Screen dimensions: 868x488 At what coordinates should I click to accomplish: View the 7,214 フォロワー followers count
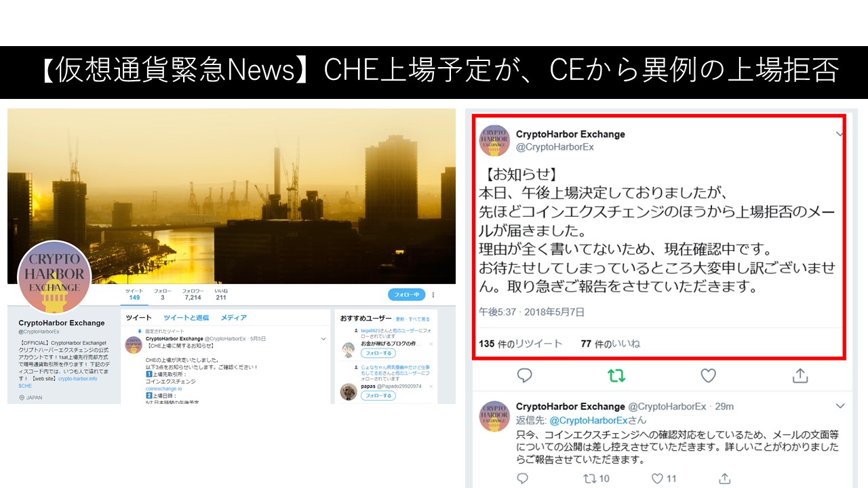pyautogui.click(x=193, y=294)
